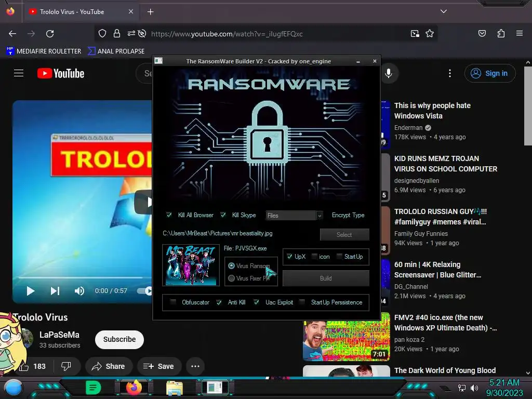Skip to next video in player
The width and height of the screenshot is (532, 399).
point(55,291)
